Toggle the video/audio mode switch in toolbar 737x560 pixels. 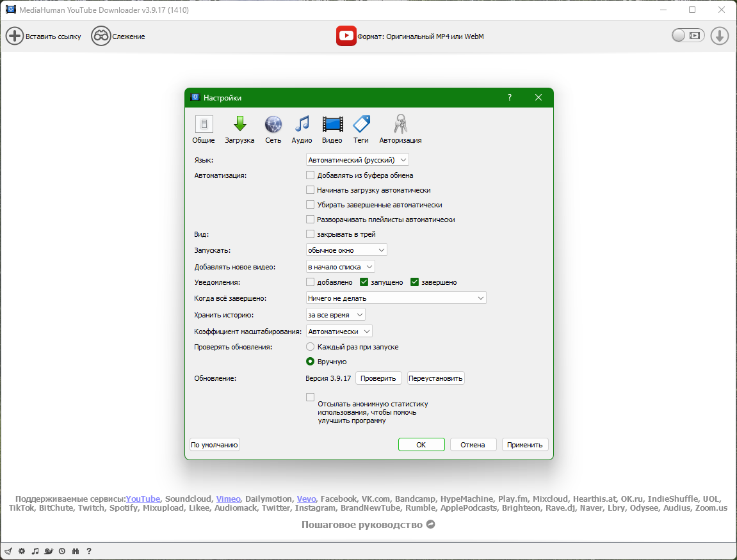pyautogui.click(x=688, y=36)
